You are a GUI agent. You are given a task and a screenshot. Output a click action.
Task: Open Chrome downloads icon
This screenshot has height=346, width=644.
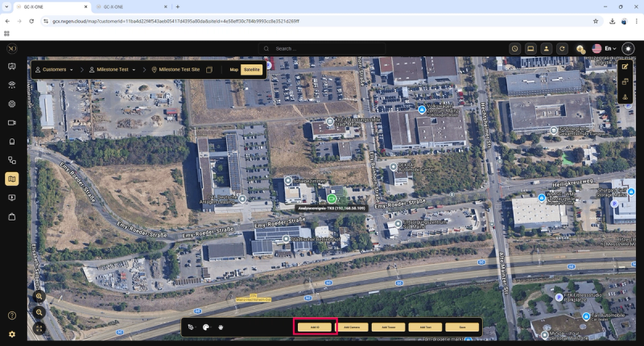pyautogui.click(x=613, y=21)
